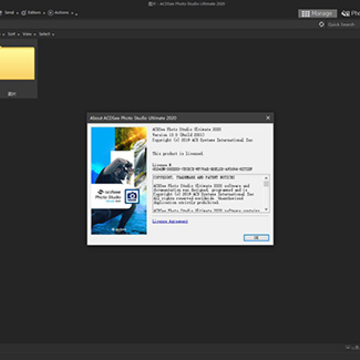Open the Select dropdown
The width and height of the screenshot is (360, 360).
(x=46, y=34)
